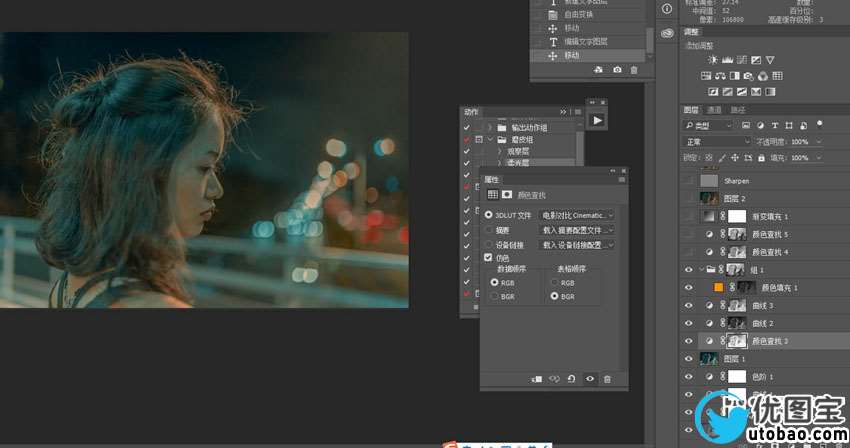Reset adjustment defaults in Properties panel

571,379
